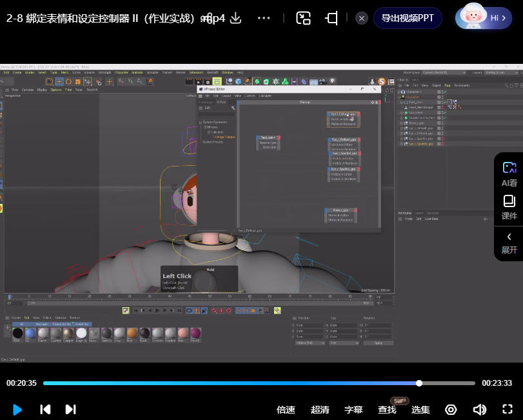Enable picture-in-picture mode icon
This screenshot has height=420, width=523.
click(304, 18)
